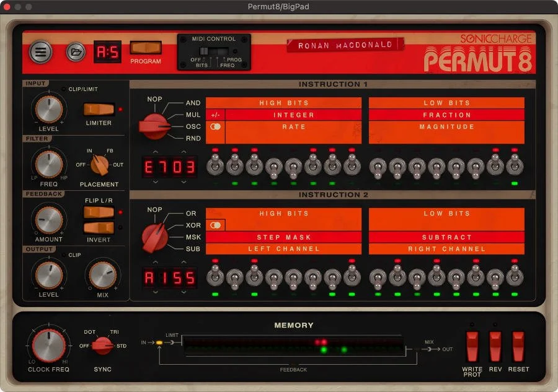Click the A:5 program display
The height and width of the screenshot is (392, 558).
(107, 52)
